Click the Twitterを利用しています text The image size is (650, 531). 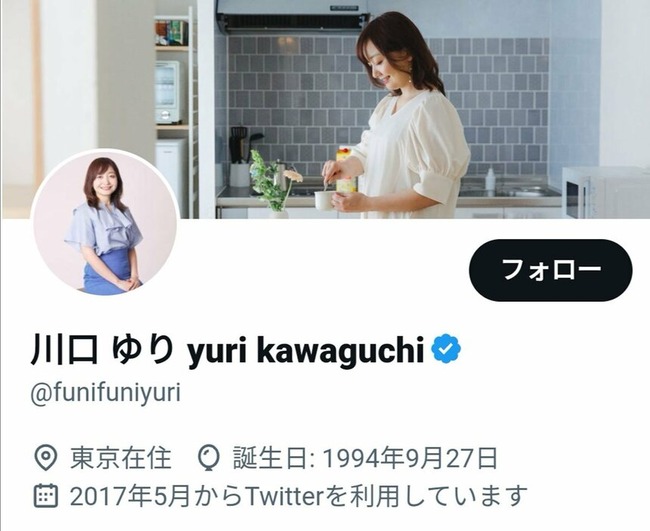(x=386, y=496)
